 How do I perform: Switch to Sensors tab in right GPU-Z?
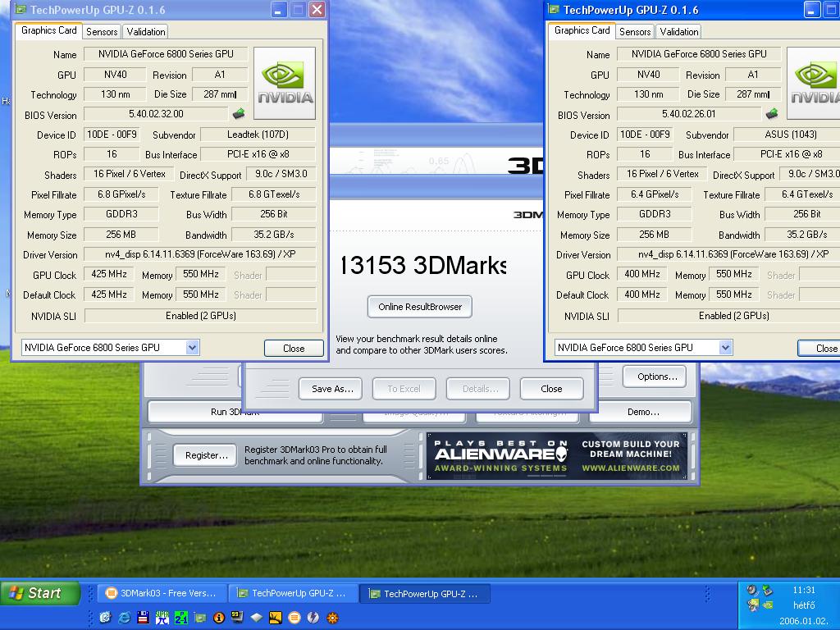[x=635, y=32]
